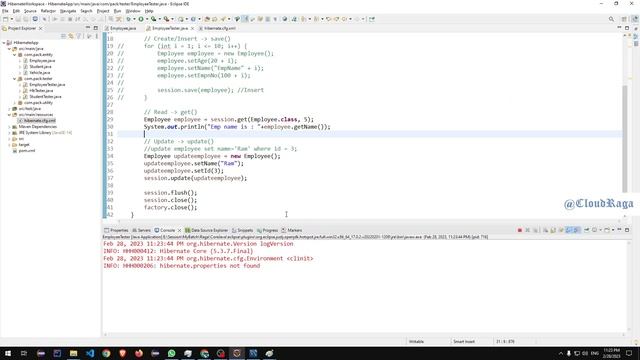
Task: Toggle Link with Editor in Project Explorer
Action: [x=71, y=36]
